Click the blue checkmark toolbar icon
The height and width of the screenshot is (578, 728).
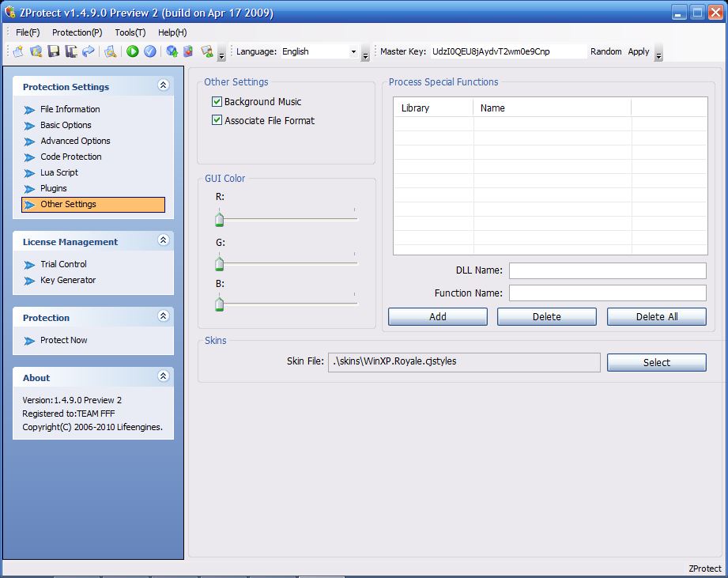pos(149,51)
